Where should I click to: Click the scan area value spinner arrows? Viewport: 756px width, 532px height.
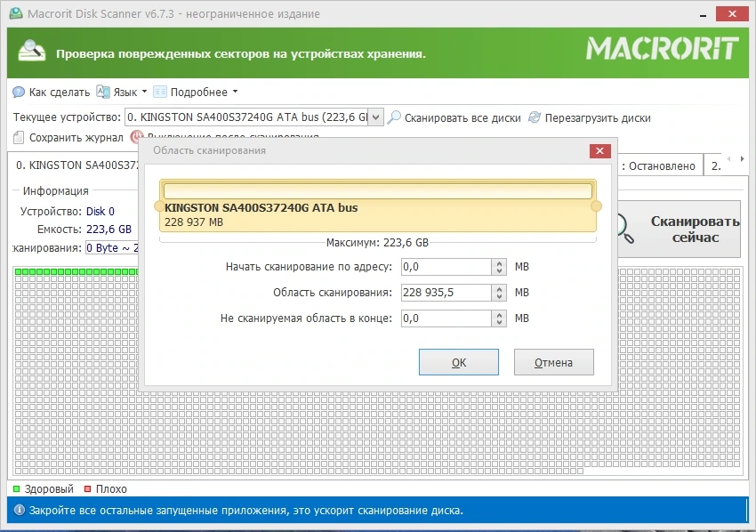499,293
